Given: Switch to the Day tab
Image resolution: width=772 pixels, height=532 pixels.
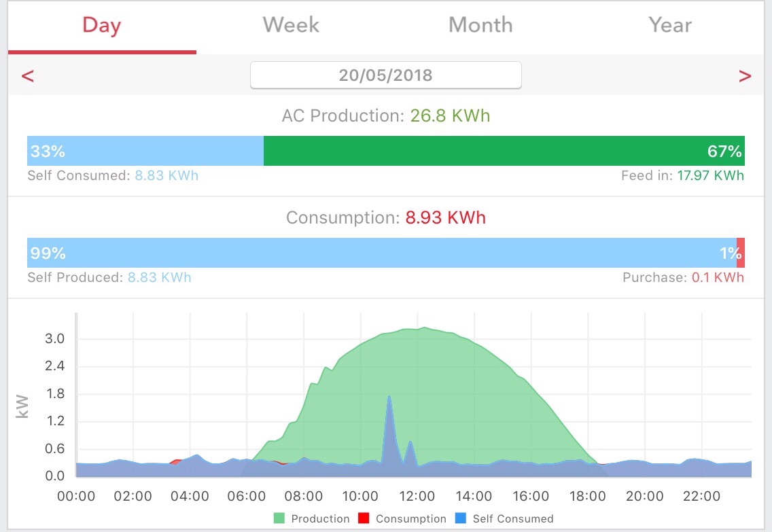Looking at the screenshot, I should [102, 26].
